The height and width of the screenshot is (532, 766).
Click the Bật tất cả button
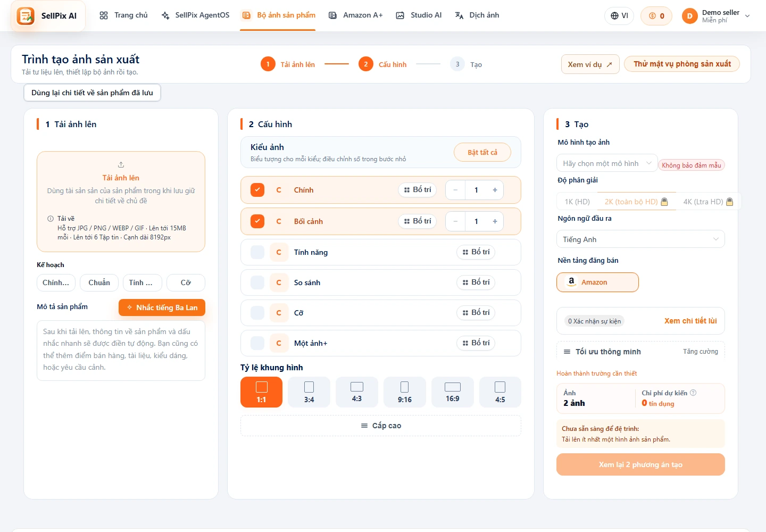(482, 152)
